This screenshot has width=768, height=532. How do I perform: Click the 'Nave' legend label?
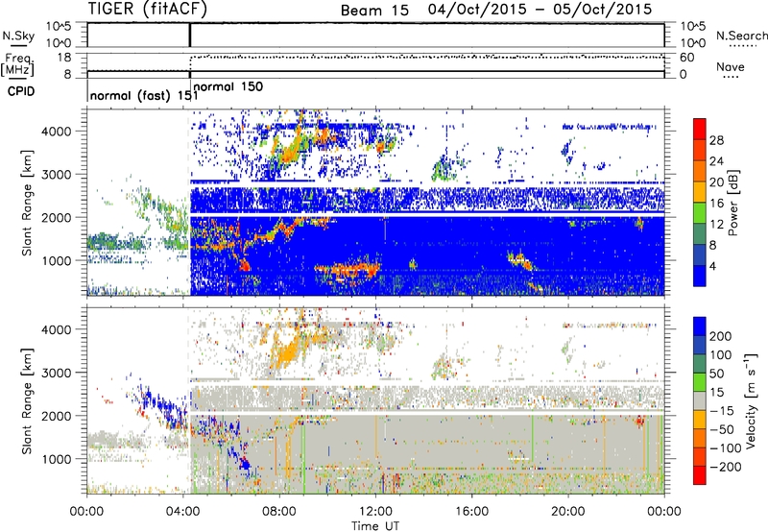tap(731, 67)
